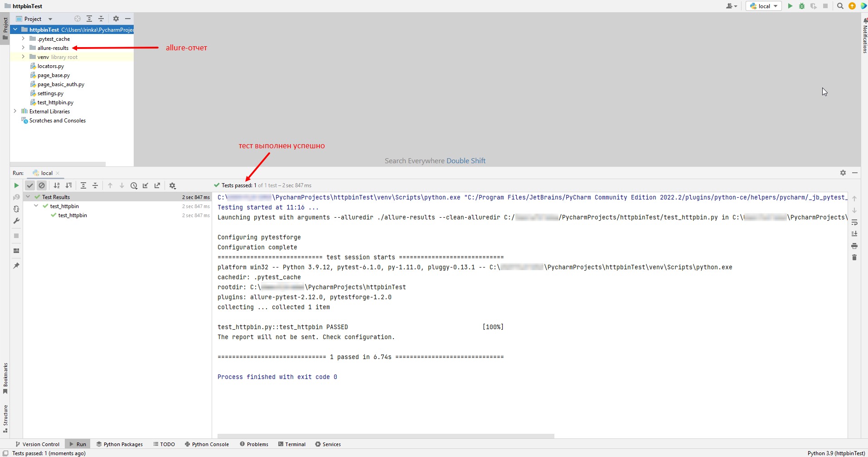This screenshot has height=457, width=868.
Task: Expand the venv library root folder
Action: pyautogui.click(x=23, y=57)
